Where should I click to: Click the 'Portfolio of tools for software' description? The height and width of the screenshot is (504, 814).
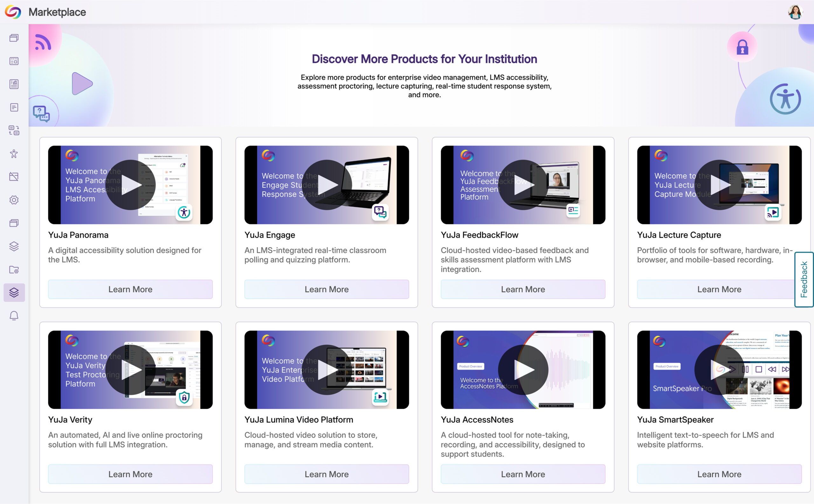(x=715, y=255)
